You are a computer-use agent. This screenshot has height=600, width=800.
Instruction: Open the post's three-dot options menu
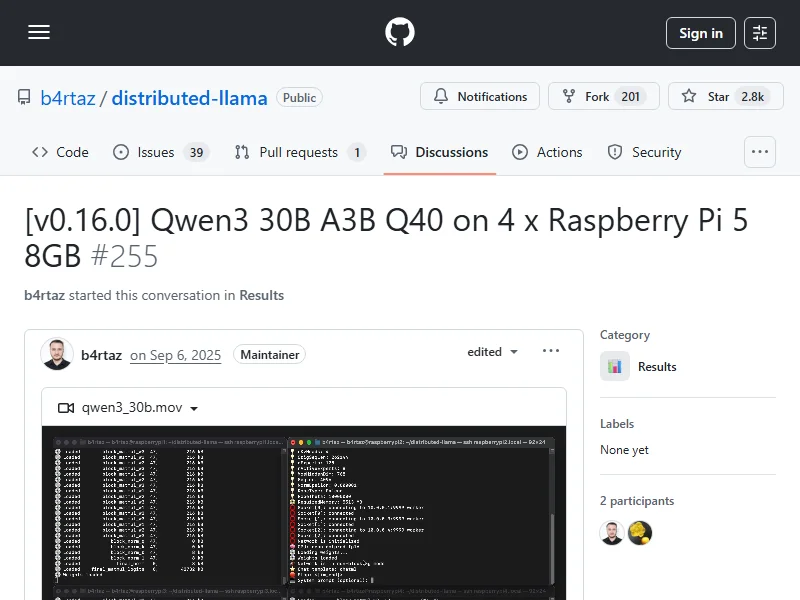(x=551, y=352)
